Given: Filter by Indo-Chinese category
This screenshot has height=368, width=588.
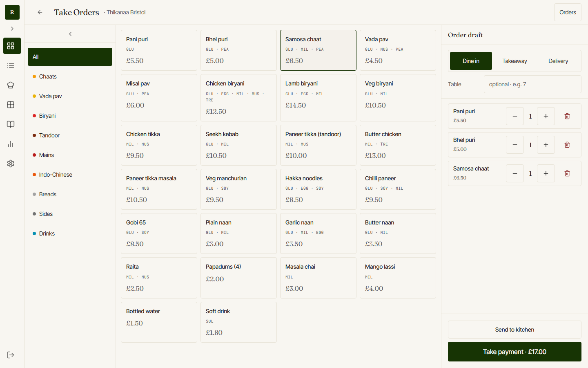Looking at the screenshot, I should coord(70,175).
